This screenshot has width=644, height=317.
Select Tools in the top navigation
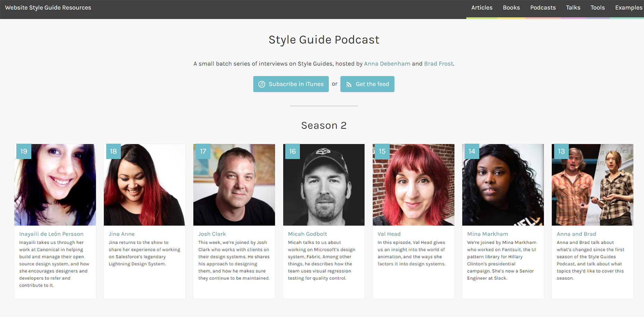click(x=598, y=8)
